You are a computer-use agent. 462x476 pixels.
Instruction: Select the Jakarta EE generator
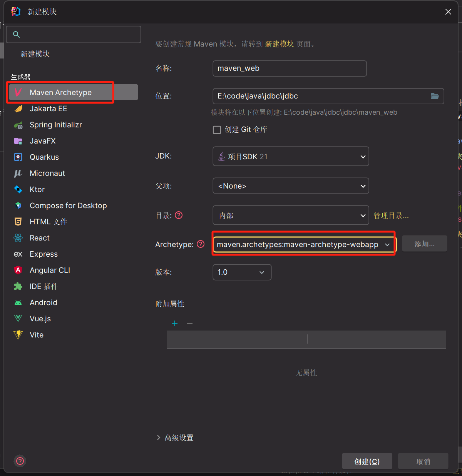[x=48, y=109]
